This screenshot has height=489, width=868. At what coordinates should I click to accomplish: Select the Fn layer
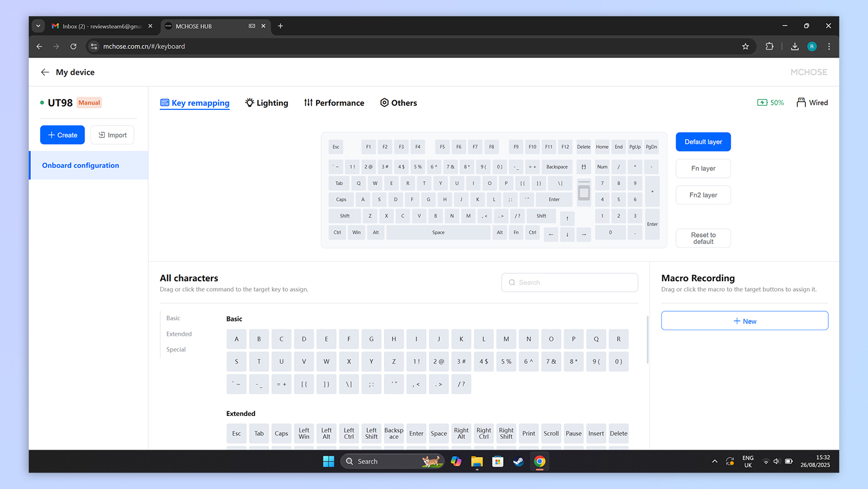click(703, 169)
